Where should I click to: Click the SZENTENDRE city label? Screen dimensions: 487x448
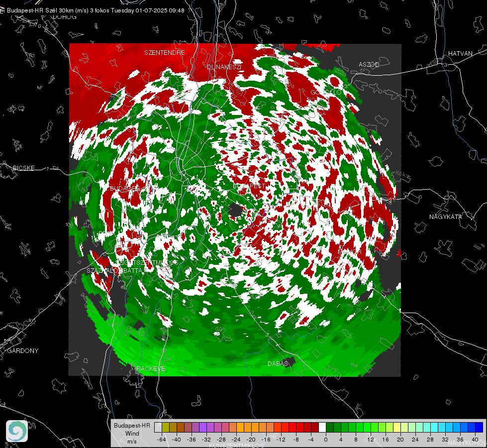point(165,53)
